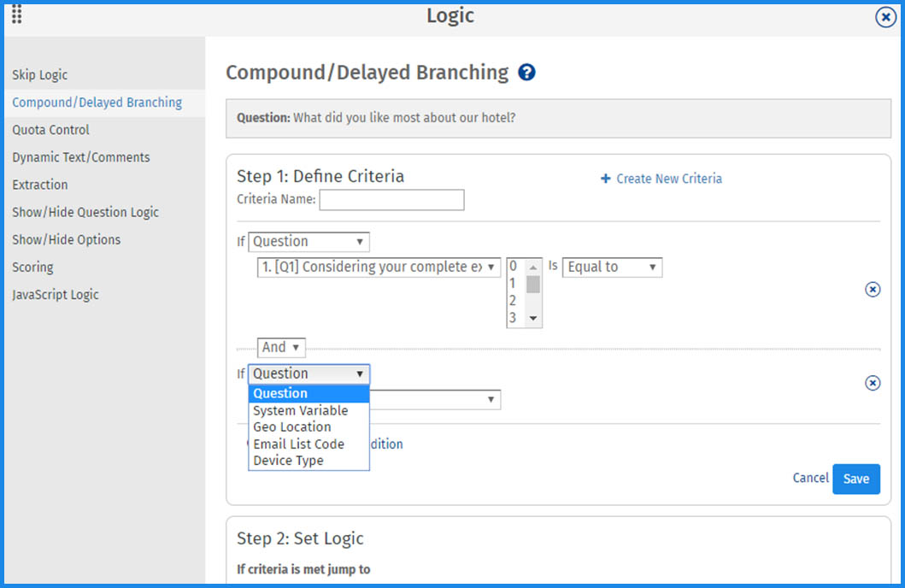Select the Scoring section
Screen dimensions: 905x588
point(32,267)
